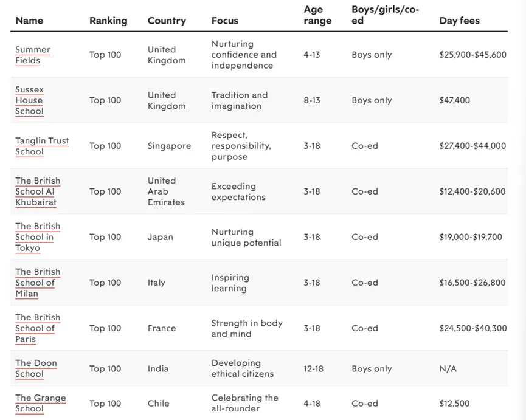Viewport: 526px width, 420px height.
Task: Click the Tanglin Trust School link
Action: (x=42, y=146)
